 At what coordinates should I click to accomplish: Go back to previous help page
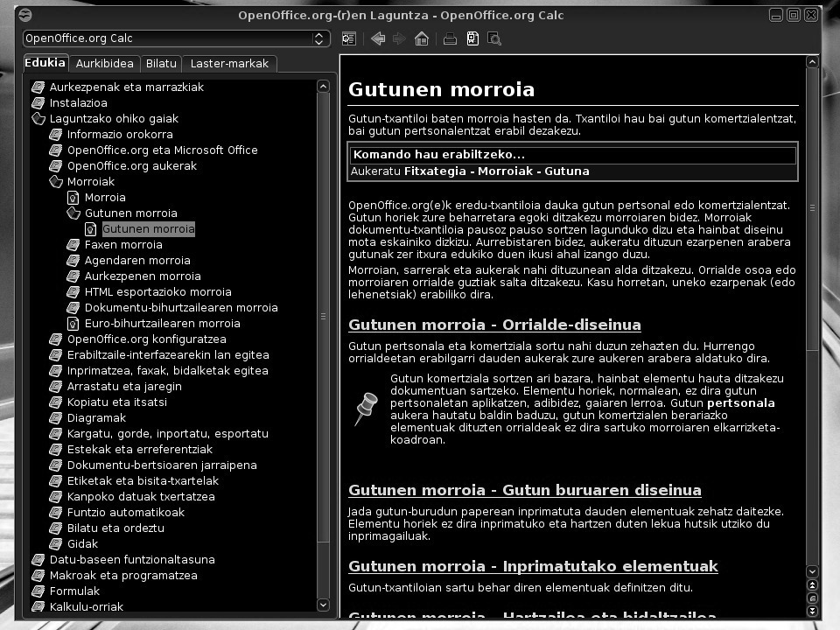point(378,38)
